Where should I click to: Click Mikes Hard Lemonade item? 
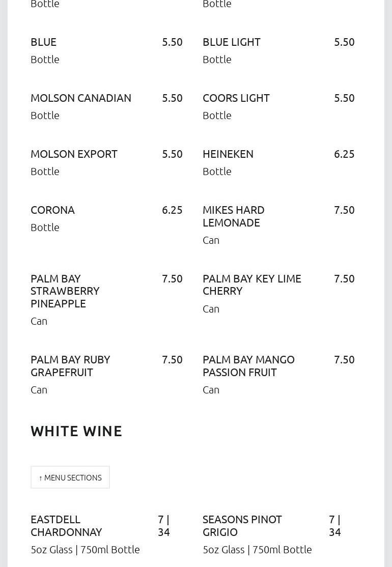click(234, 216)
